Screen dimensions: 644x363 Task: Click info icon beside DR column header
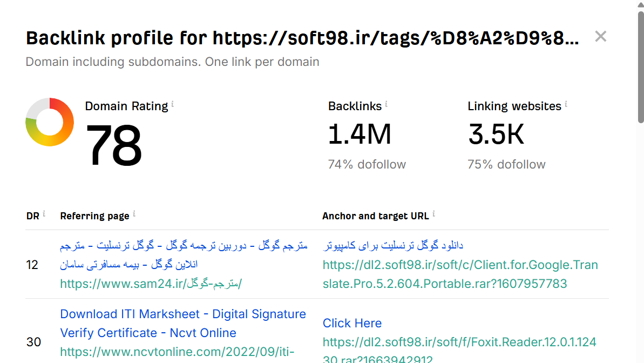pos(44,214)
